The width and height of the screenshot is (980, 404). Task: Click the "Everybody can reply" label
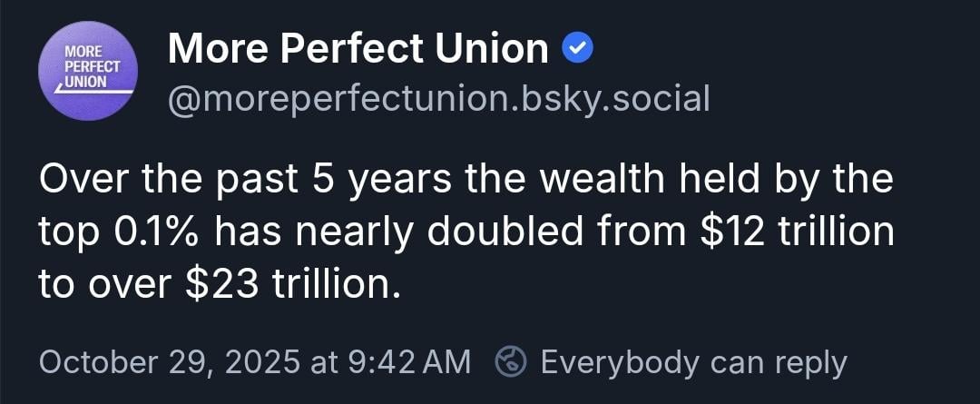[x=693, y=362]
